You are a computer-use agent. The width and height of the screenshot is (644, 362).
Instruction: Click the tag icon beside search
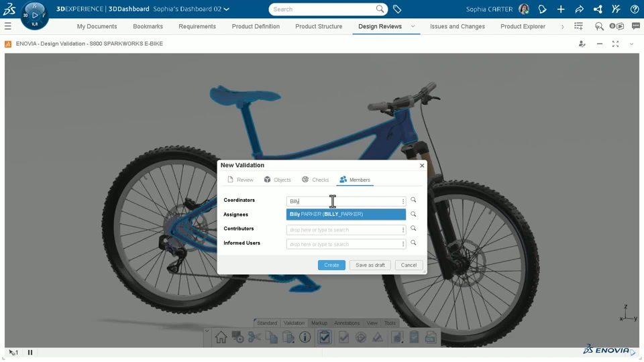tap(396, 9)
